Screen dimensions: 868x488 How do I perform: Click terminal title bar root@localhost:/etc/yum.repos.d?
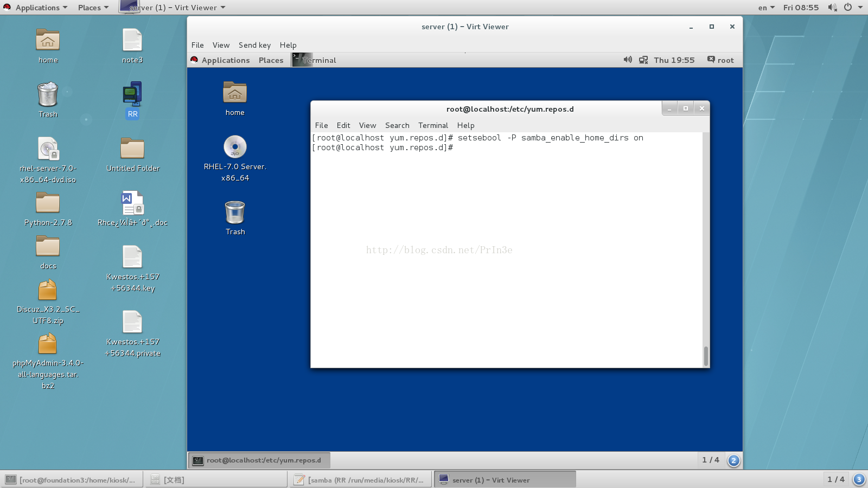click(510, 109)
